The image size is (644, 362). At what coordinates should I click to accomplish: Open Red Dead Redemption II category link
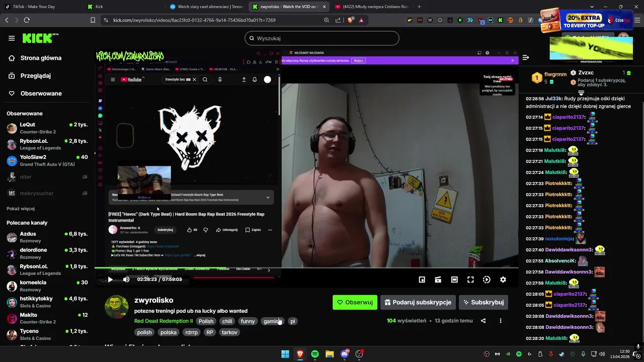coord(164,321)
